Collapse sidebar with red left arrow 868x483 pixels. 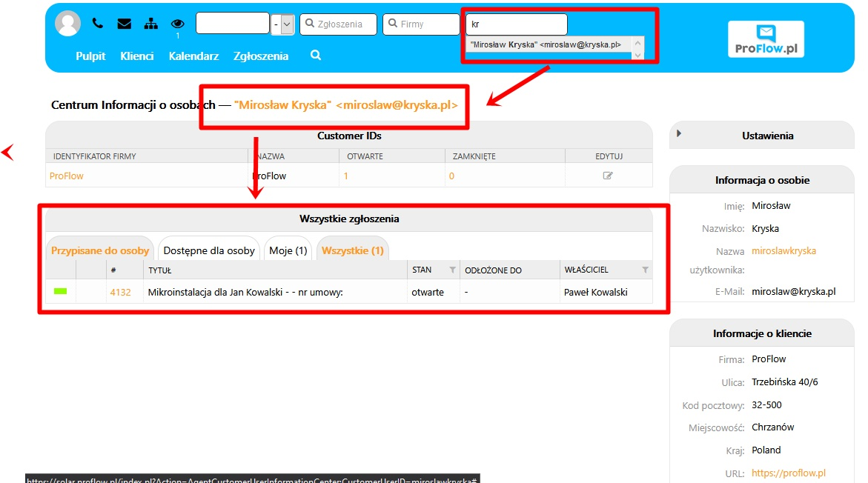click(7, 152)
